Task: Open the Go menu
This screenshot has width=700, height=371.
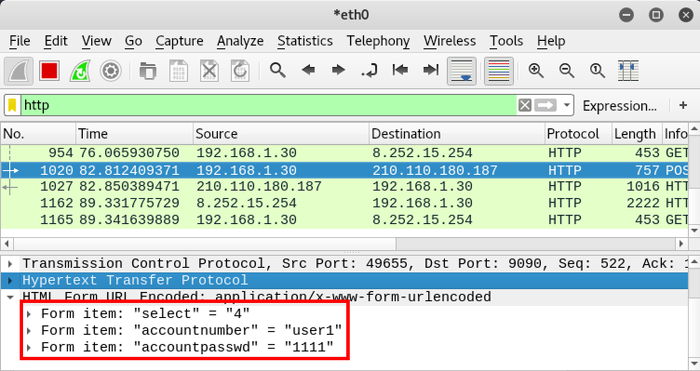Action: [x=133, y=41]
